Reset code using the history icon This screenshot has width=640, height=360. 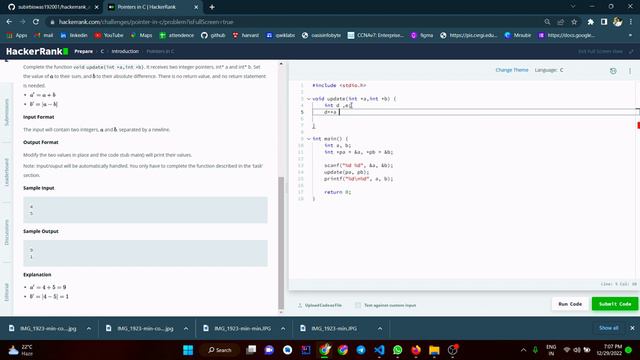(x=613, y=71)
